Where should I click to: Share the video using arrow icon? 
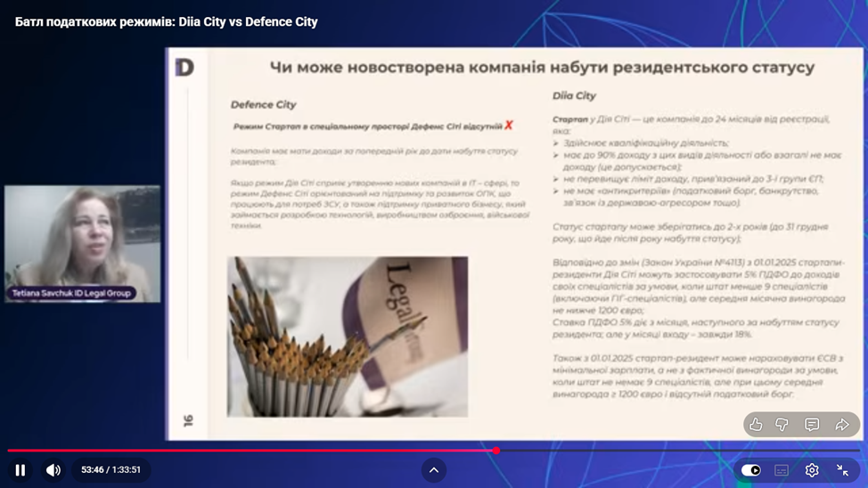841,425
